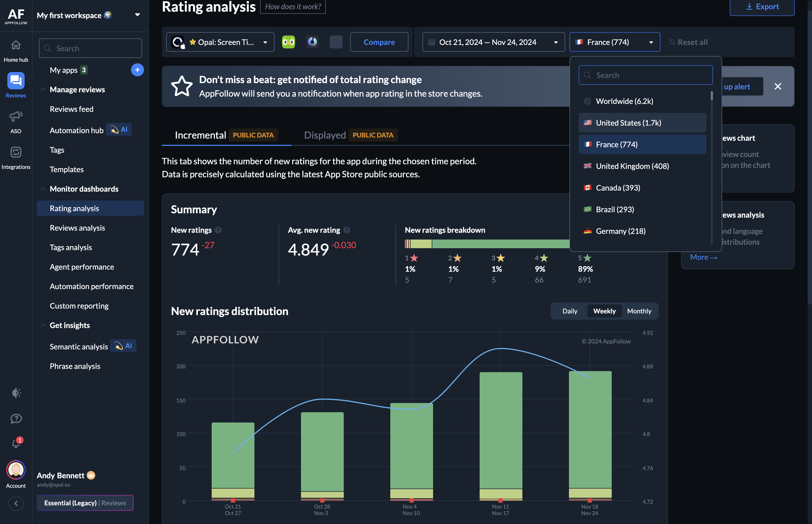This screenshot has height=524, width=812.
Task: Switch to Monthly distribution view
Action: 639,311
